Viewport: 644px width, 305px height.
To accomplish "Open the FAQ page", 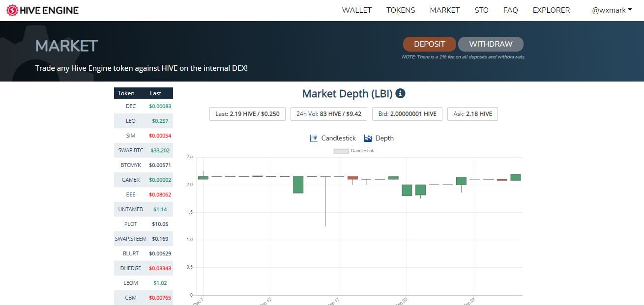I will coord(511,10).
